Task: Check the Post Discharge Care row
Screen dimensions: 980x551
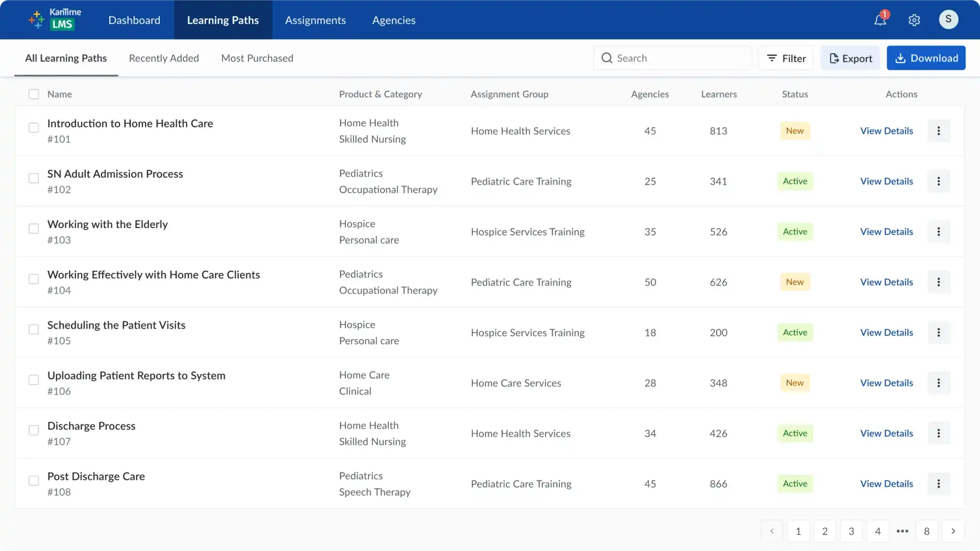Action: (34, 481)
